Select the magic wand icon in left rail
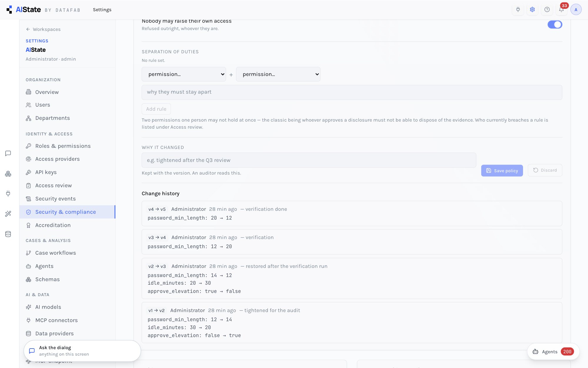 [x=8, y=214]
